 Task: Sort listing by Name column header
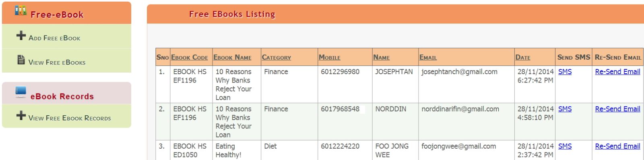tap(382, 57)
